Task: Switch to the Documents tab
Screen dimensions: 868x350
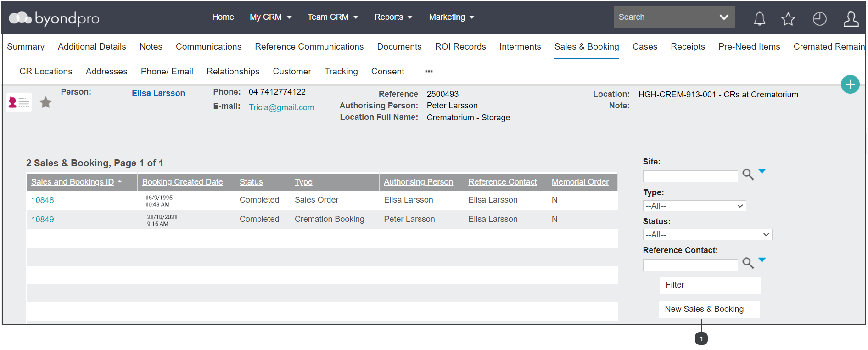Action: (x=399, y=47)
